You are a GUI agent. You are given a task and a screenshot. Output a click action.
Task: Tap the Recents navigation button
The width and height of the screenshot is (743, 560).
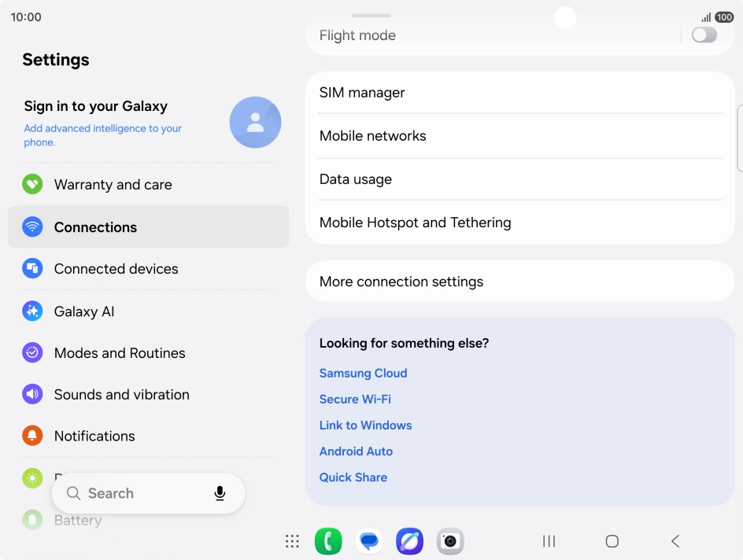click(x=549, y=541)
